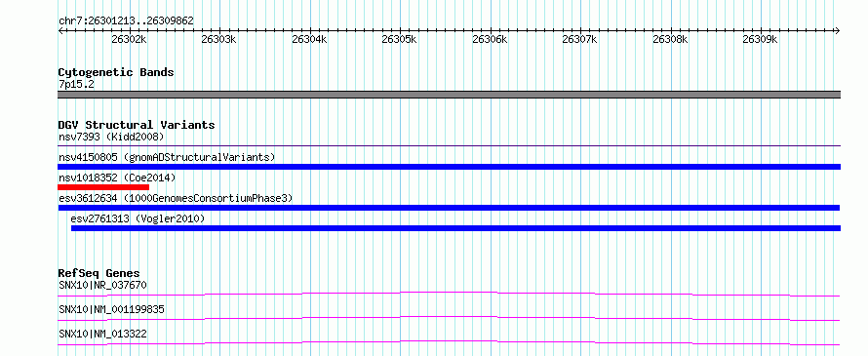Click the red nsv1018352 variant bar
Screen dimensions: 868x356
[x=103, y=187]
